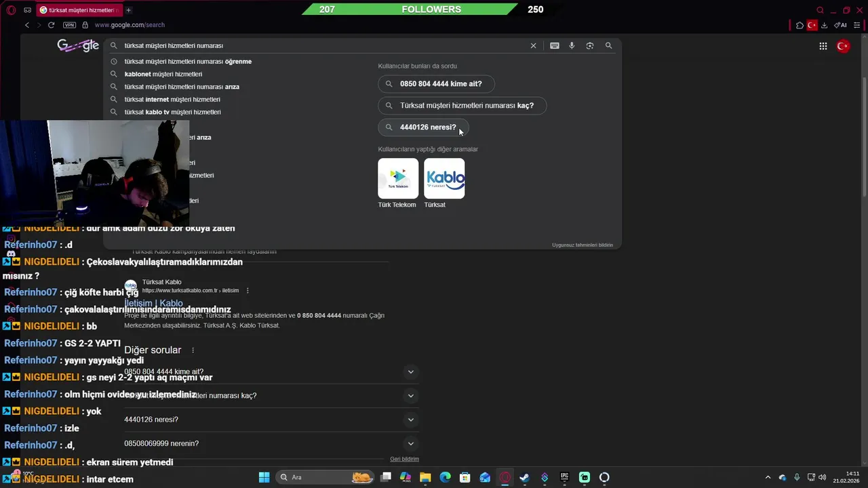Image resolution: width=868 pixels, height=488 pixels.
Task: Open options next to 'Diğer sorular'
Action: point(193,350)
